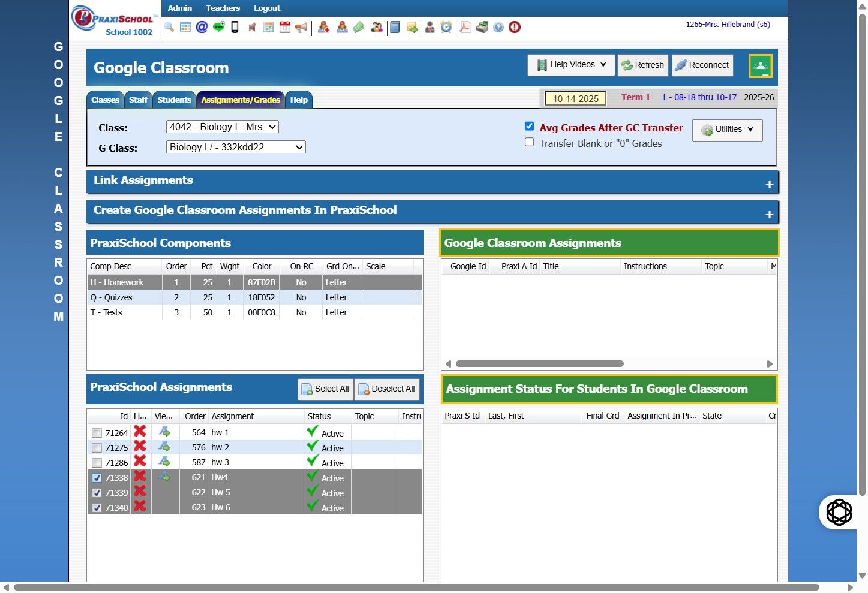The width and height of the screenshot is (868, 593).
Task: Switch to the Staff tab
Action: point(138,100)
